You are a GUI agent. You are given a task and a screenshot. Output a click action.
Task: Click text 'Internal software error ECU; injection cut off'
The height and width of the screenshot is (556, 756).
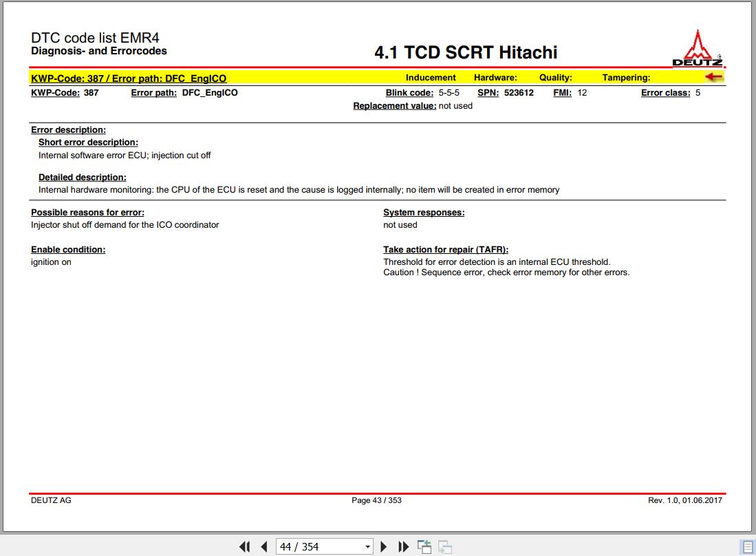125,156
